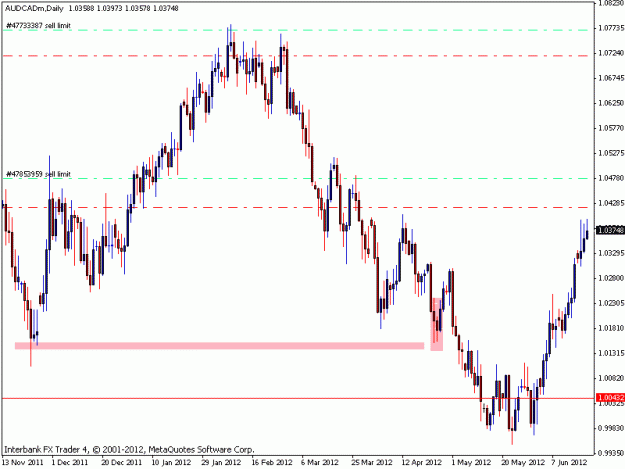Image resolution: width=625 pixels, height=469 pixels.
Task: Click the 16 Feb 2012 date label
Action: (272, 463)
